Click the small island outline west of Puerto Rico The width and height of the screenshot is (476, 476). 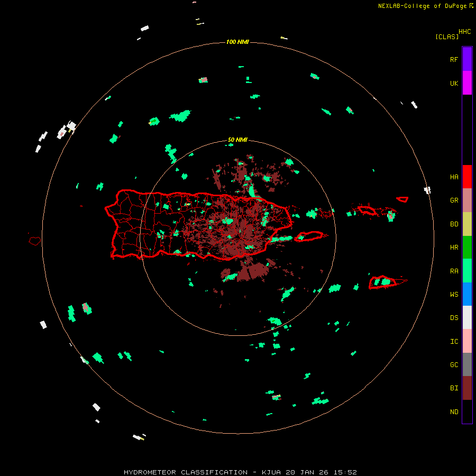tap(34, 241)
